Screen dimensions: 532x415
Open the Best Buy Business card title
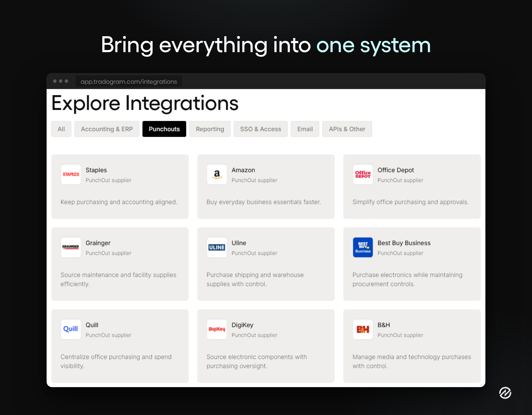[404, 243]
